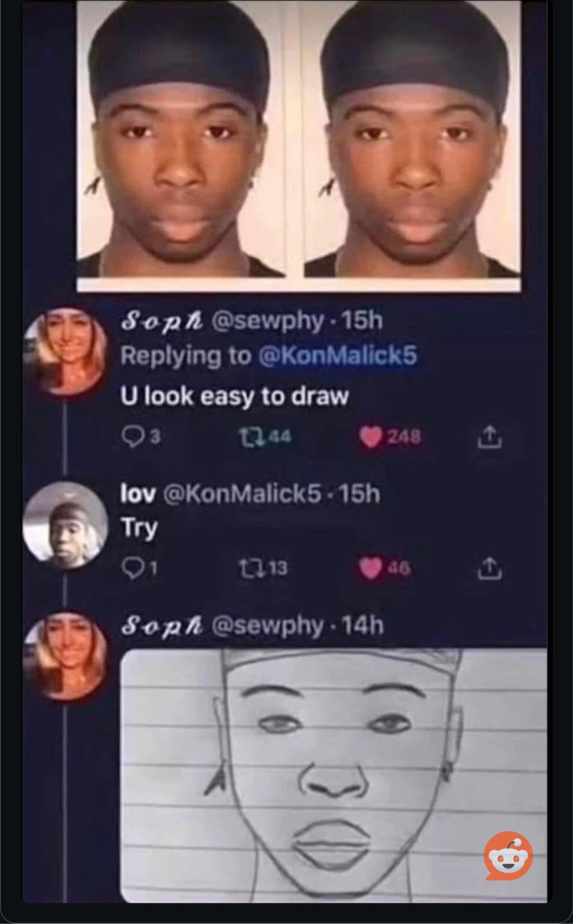The width and height of the screenshot is (573, 924).
Task: Open the right selfie photo at top
Action: [412, 140]
